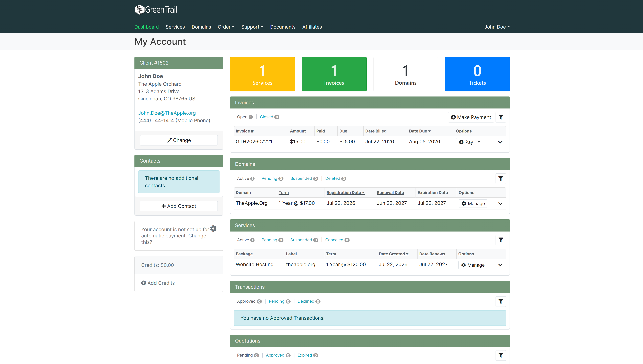643x364 pixels.
Task: Select Open invoices tab
Action: click(x=245, y=117)
